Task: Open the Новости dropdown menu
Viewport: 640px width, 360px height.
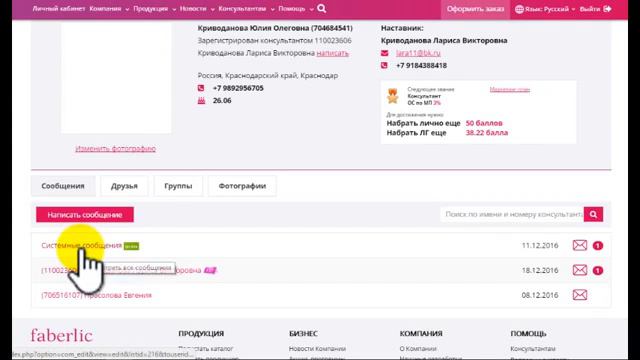Action: [x=197, y=9]
